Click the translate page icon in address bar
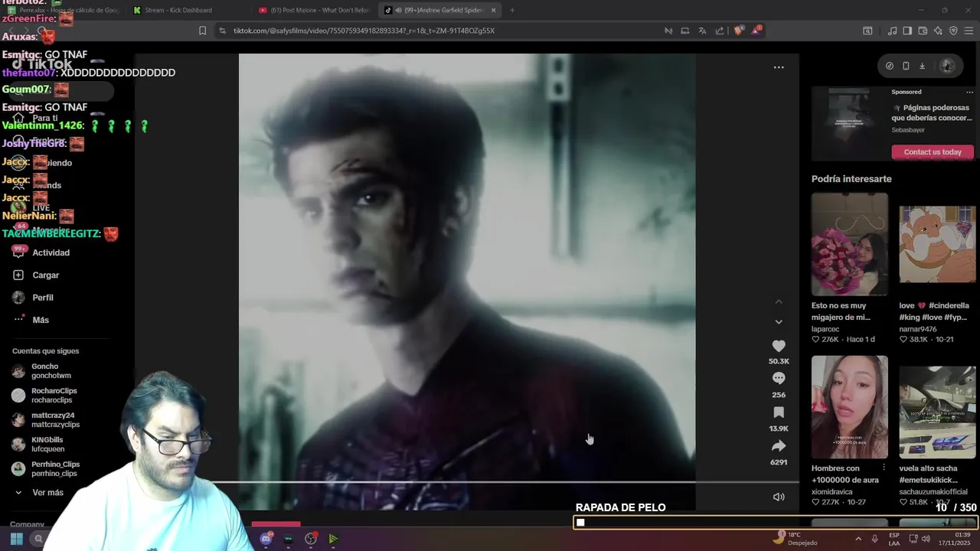The height and width of the screenshot is (551, 980). [x=702, y=31]
